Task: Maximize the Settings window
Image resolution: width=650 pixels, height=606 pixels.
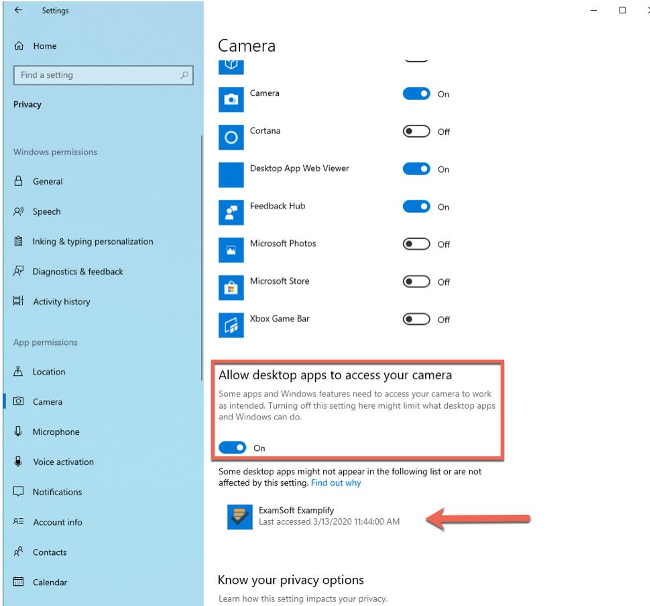Action: (x=622, y=10)
